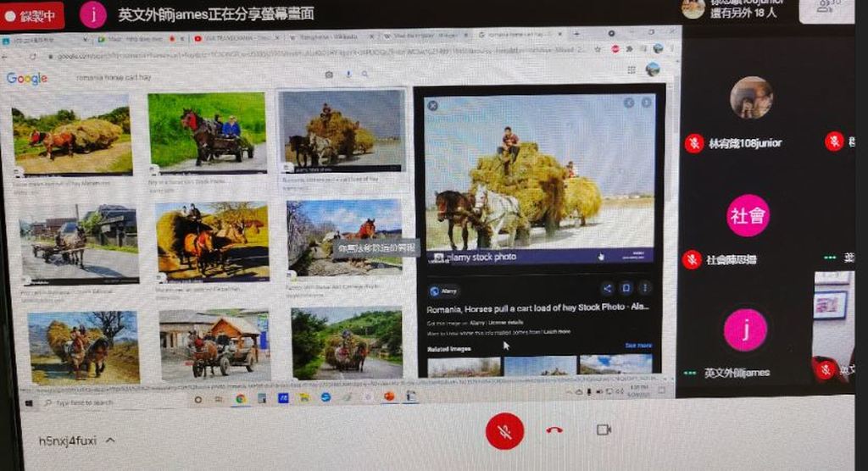Image resolution: width=868 pixels, height=471 pixels.
Task: Click the recording indicator at top left
Action: click(x=32, y=16)
